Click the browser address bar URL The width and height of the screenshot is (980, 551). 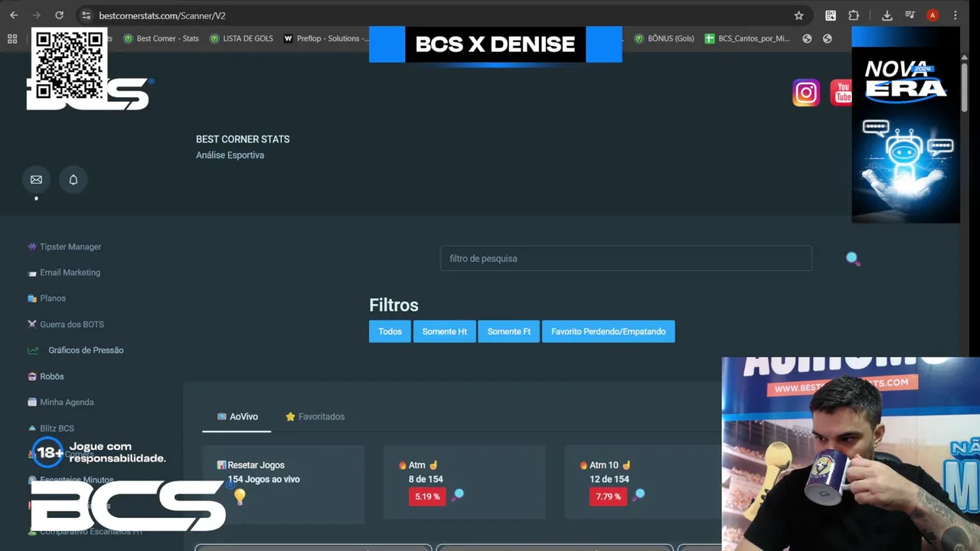pos(162,15)
